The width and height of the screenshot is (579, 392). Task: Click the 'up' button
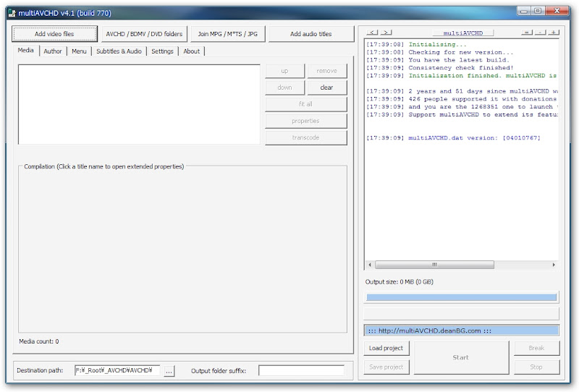click(x=284, y=71)
